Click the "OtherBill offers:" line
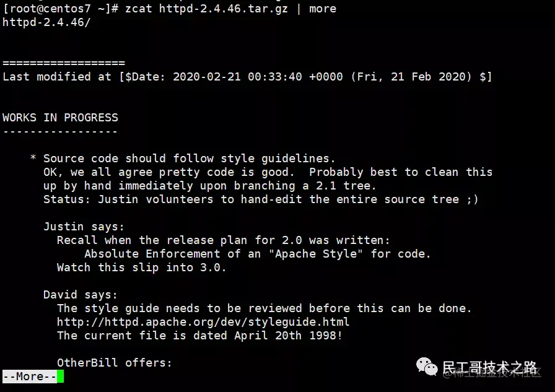This screenshot has width=555, height=392. click(115, 363)
